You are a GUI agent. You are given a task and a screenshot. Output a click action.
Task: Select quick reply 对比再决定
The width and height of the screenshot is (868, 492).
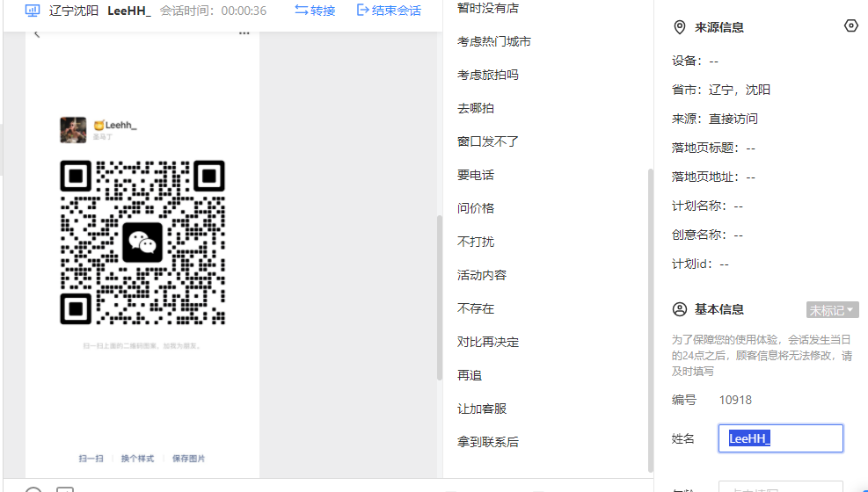pos(488,342)
